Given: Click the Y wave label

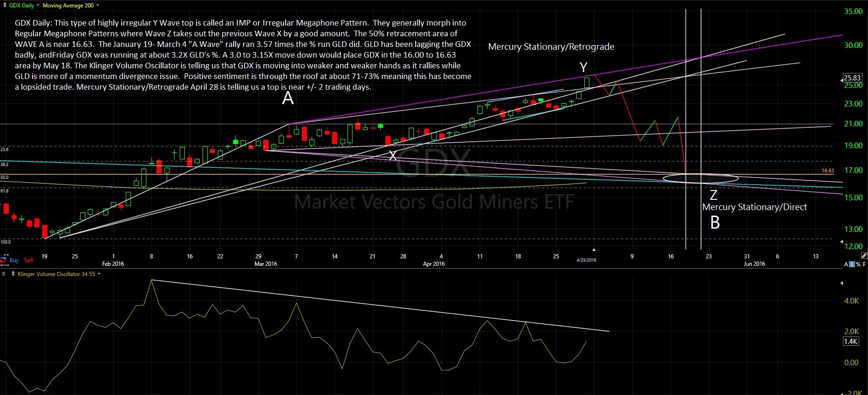Looking at the screenshot, I should click(x=584, y=67).
